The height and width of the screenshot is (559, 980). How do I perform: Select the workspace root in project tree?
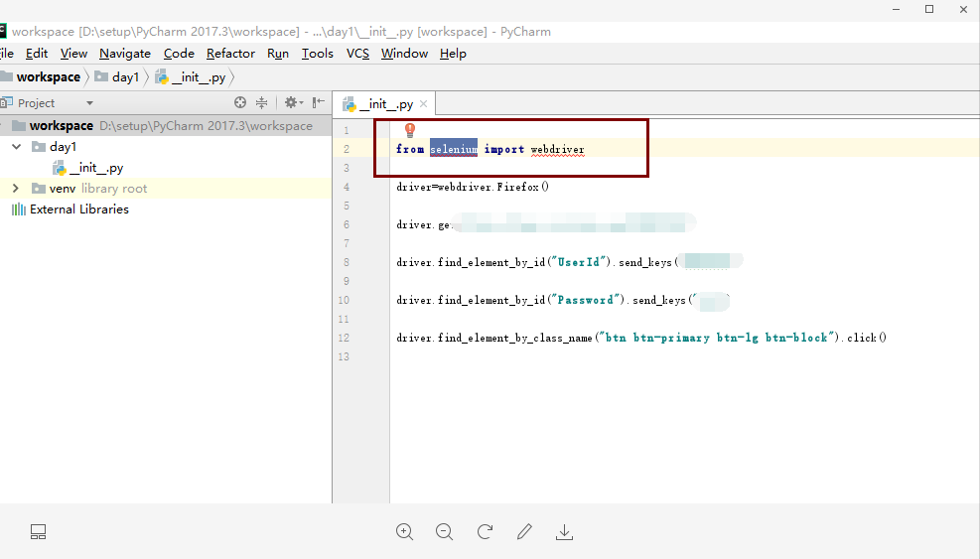[166, 126]
